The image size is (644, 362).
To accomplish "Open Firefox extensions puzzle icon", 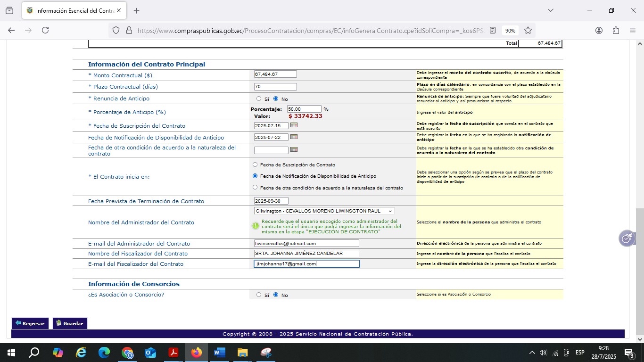I will [616, 30].
